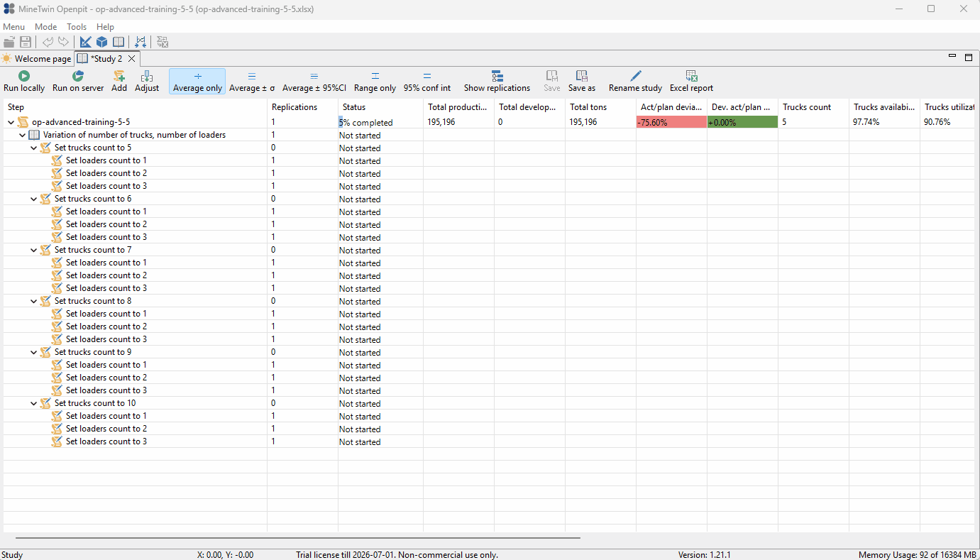The width and height of the screenshot is (980, 560).
Task: Switch to design mode with the ruler-pencil icon
Action: pos(86,43)
